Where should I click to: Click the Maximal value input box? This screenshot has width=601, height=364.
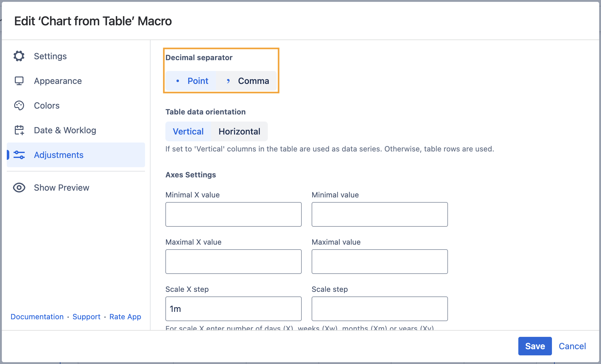(x=379, y=262)
